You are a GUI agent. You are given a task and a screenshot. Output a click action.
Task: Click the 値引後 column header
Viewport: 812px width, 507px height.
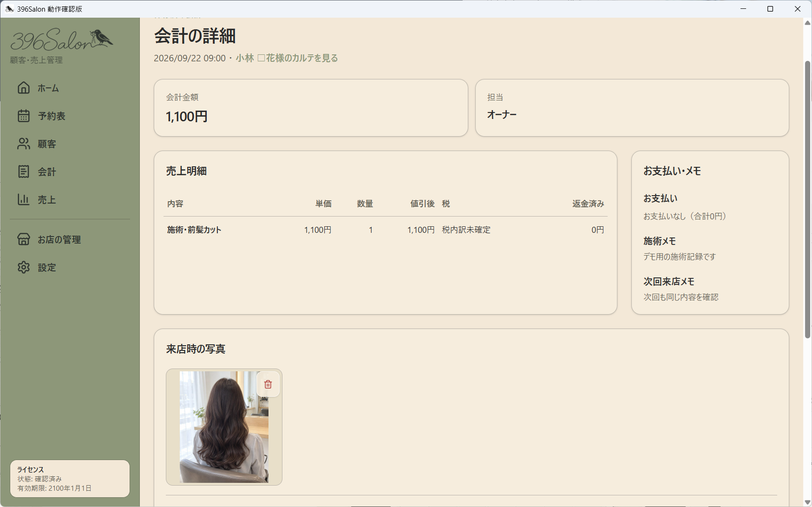[422, 204]
